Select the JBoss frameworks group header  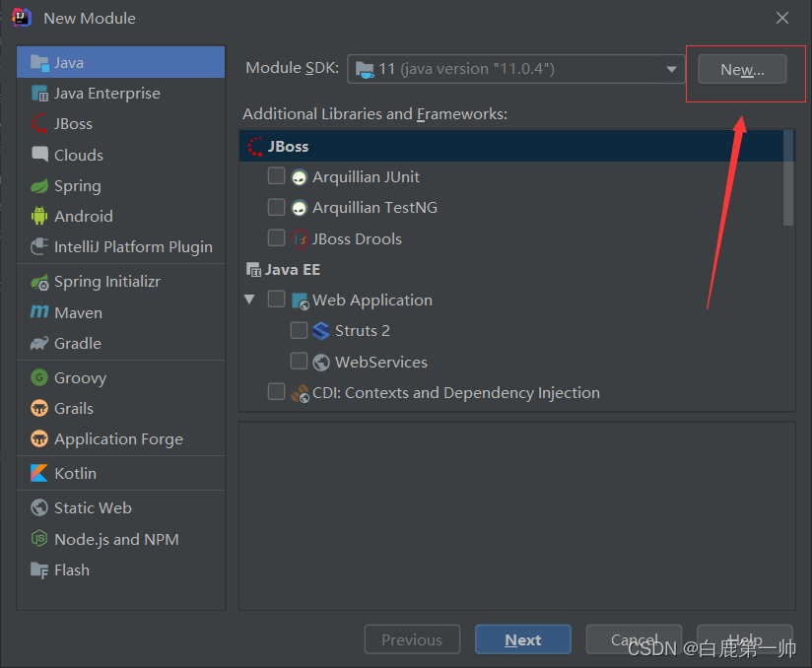coord(511,147)
